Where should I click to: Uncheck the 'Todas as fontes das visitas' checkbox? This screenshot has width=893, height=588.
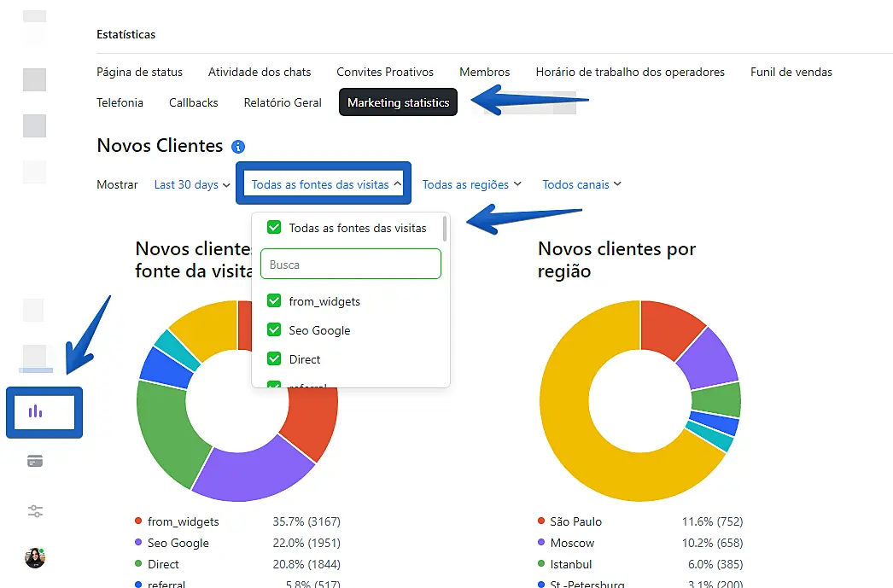coord(274,228)
